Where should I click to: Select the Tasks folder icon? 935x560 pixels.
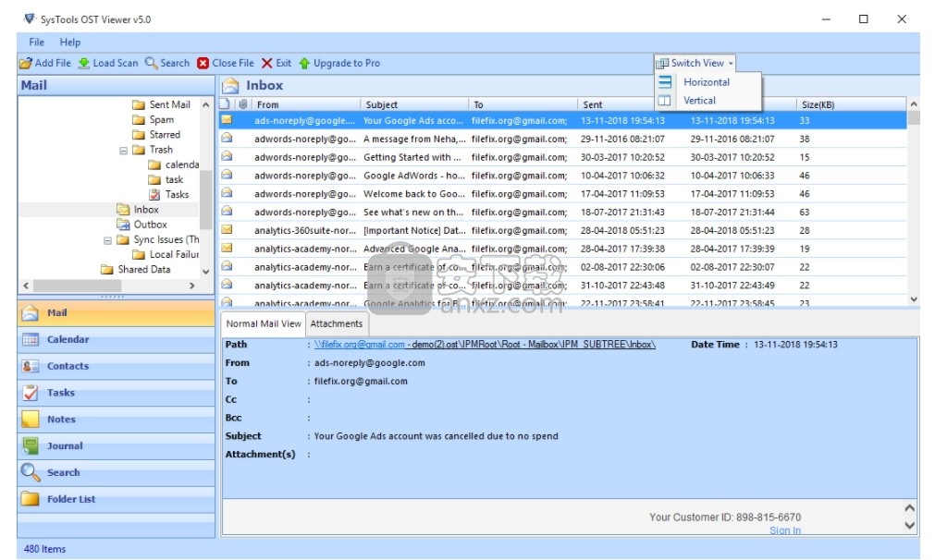point(154,194)
